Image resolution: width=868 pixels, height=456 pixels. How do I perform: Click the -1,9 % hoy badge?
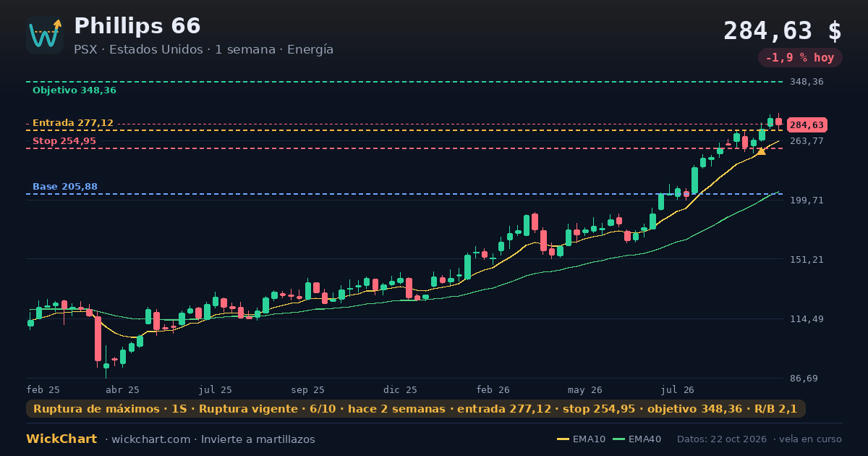pyautogui.click(x=800, y=58)
